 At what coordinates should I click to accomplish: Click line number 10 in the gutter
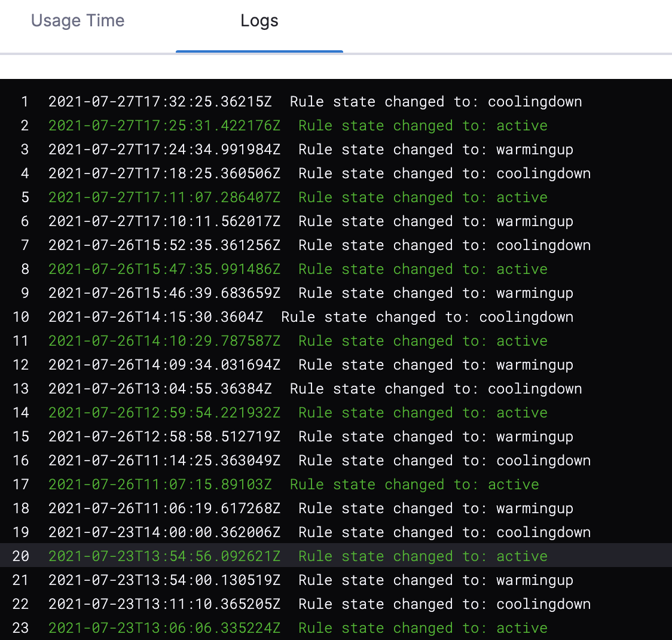coord(21,317)
